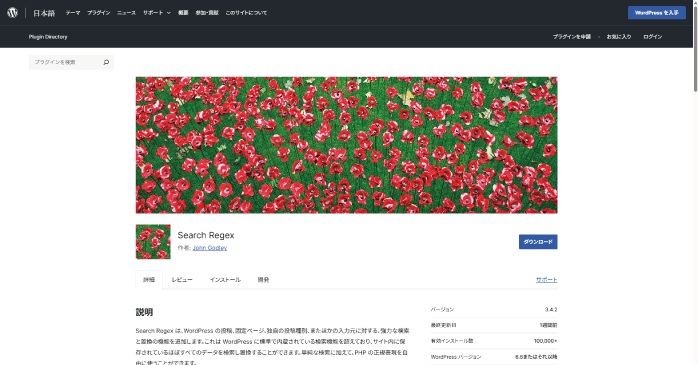This screenshot has width=698, height=365.
Task: Click the search magnifier icon
Action: [106, 62]
